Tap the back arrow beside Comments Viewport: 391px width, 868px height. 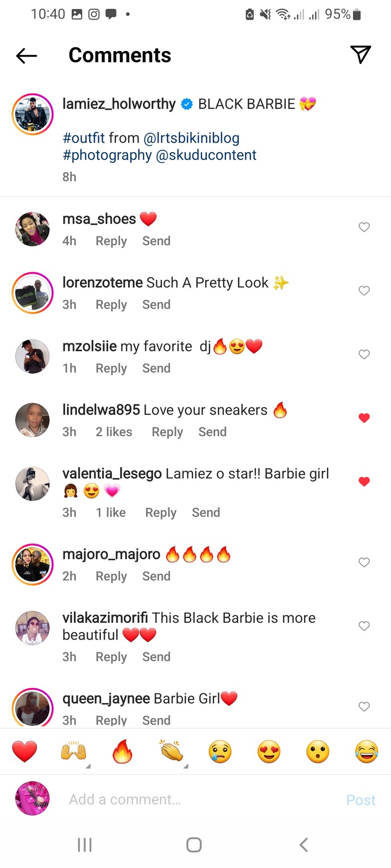[x=27, y=55]
